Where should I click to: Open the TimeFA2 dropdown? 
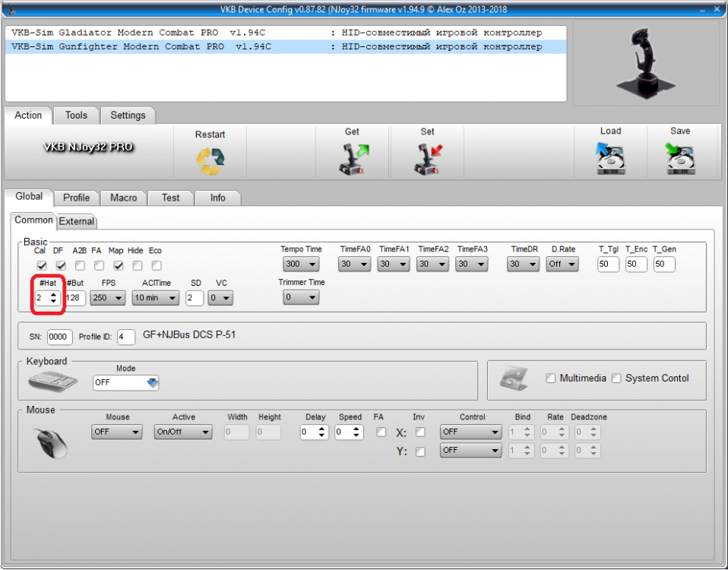pos(432,264)
